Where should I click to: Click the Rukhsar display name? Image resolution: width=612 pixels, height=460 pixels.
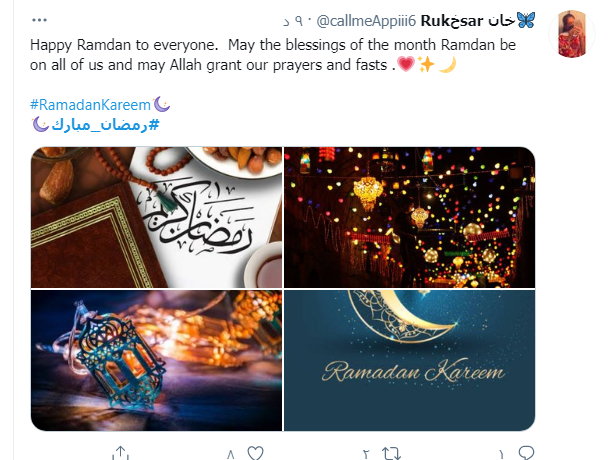pyautogui.click(x=468, y=20)
